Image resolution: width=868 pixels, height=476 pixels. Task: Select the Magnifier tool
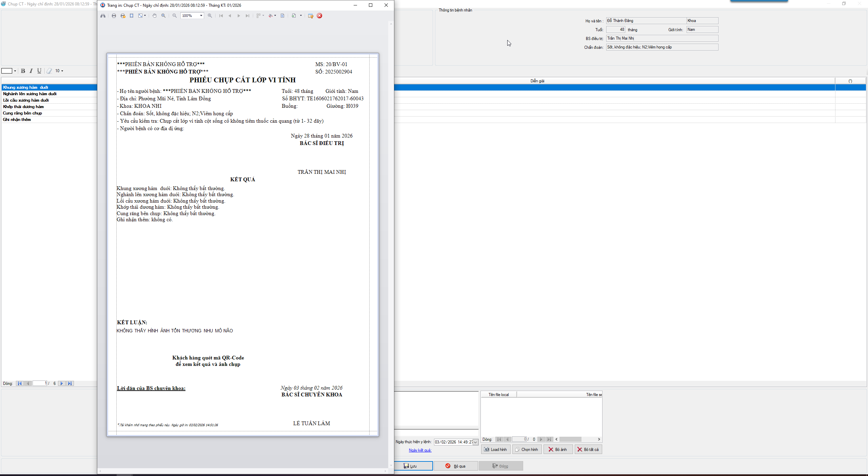(163, 16)
